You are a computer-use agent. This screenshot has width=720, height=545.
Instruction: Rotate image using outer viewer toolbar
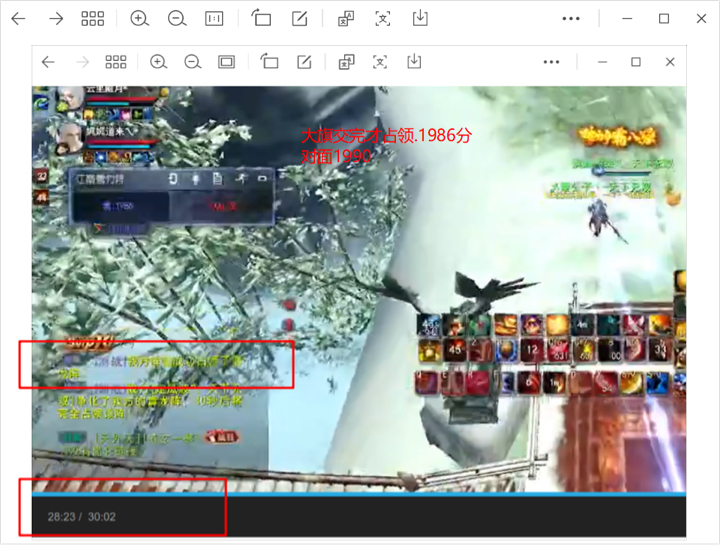(261, 18)
